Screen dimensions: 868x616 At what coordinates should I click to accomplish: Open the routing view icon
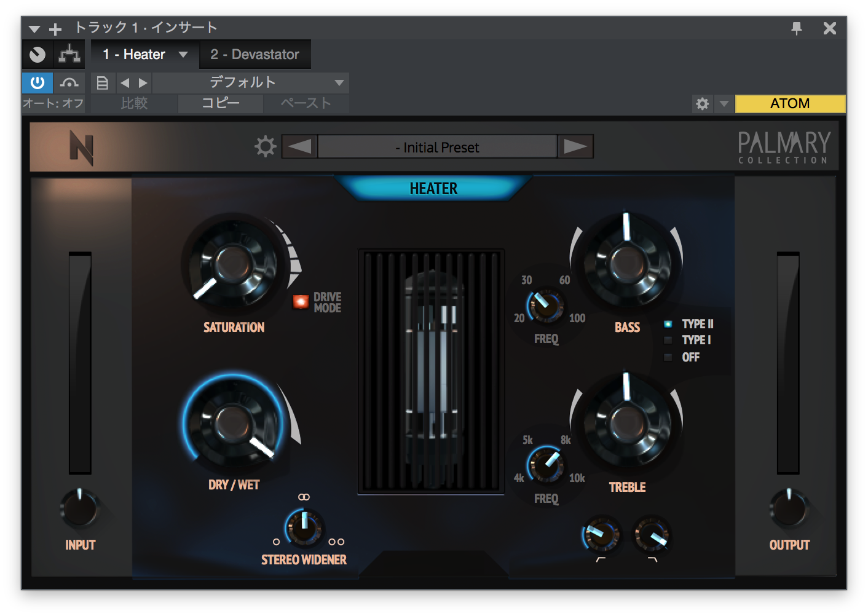click(x=69, y=55)
